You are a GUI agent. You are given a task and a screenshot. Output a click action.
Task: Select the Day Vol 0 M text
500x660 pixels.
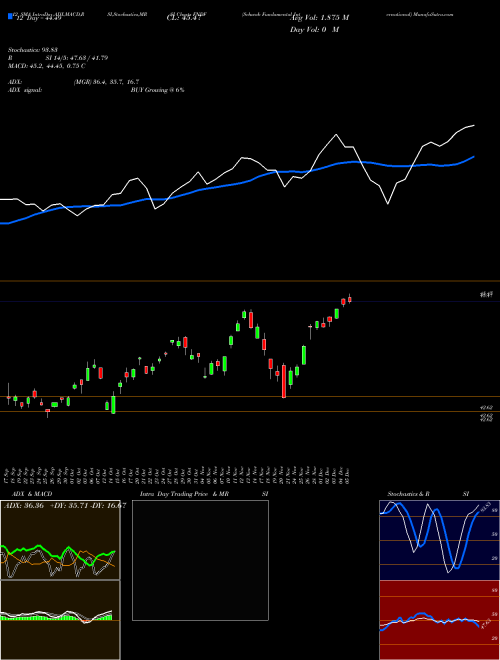pos(314,30)
